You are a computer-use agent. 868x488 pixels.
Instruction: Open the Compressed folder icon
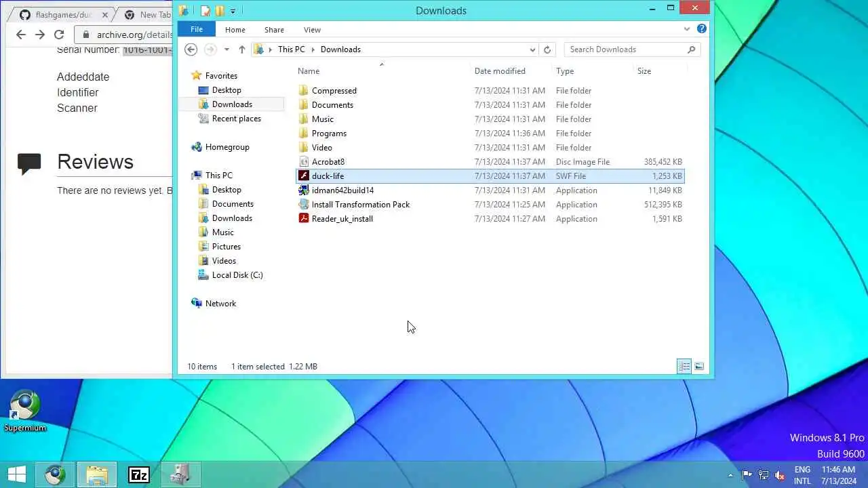click(x=303, y=90)
